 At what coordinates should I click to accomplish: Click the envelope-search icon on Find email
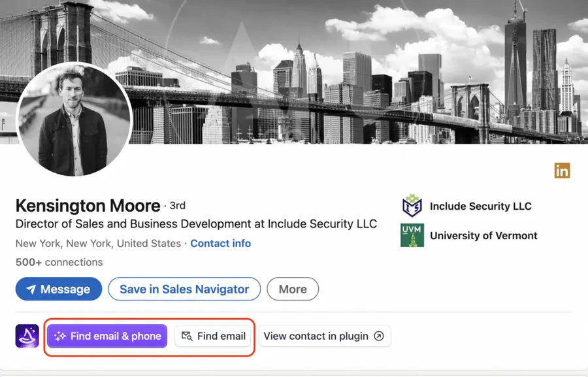point(188,336)
